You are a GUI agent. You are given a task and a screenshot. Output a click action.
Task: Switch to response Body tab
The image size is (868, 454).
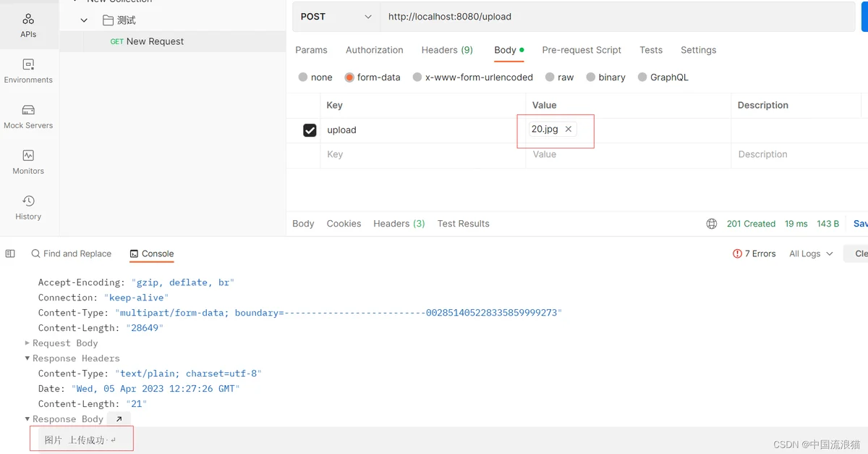pos(303,224)
